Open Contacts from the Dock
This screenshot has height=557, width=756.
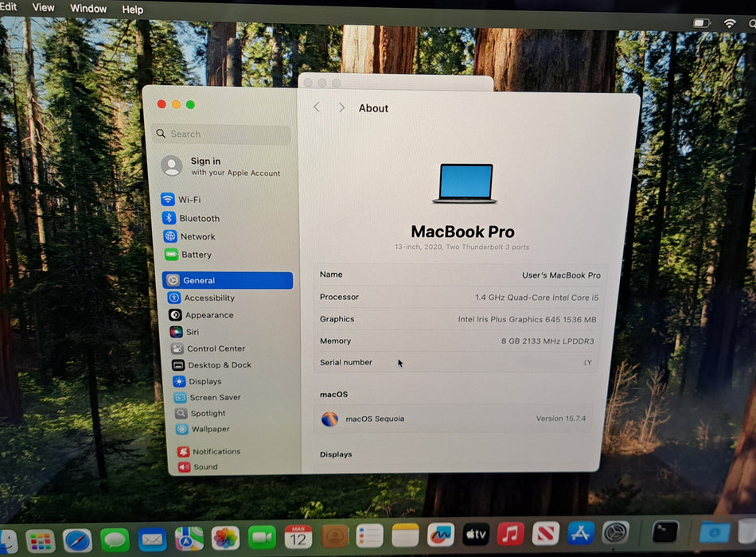click(x=334, y=536)
